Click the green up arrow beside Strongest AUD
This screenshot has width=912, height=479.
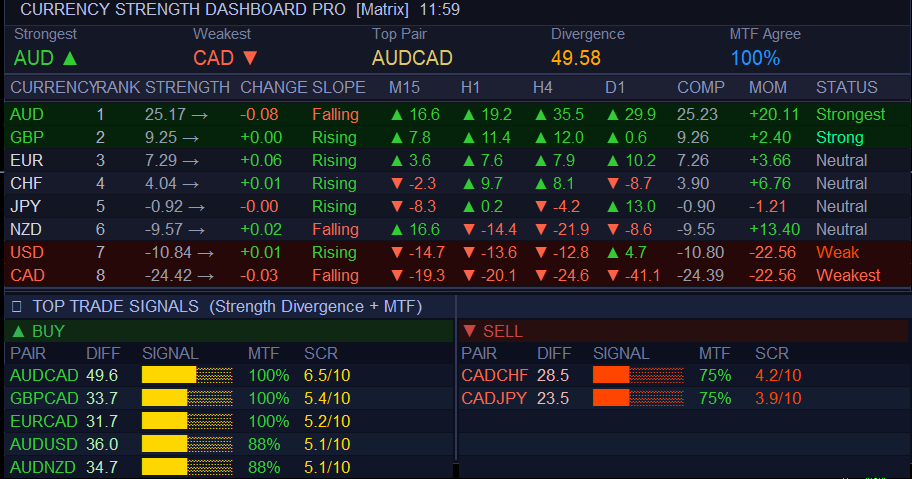click(x=70, y=58)
